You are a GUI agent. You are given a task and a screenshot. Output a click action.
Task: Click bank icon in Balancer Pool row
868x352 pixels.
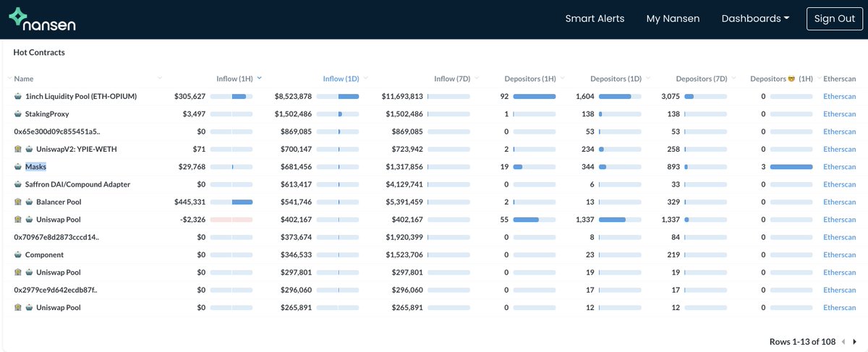click(18, 202)
